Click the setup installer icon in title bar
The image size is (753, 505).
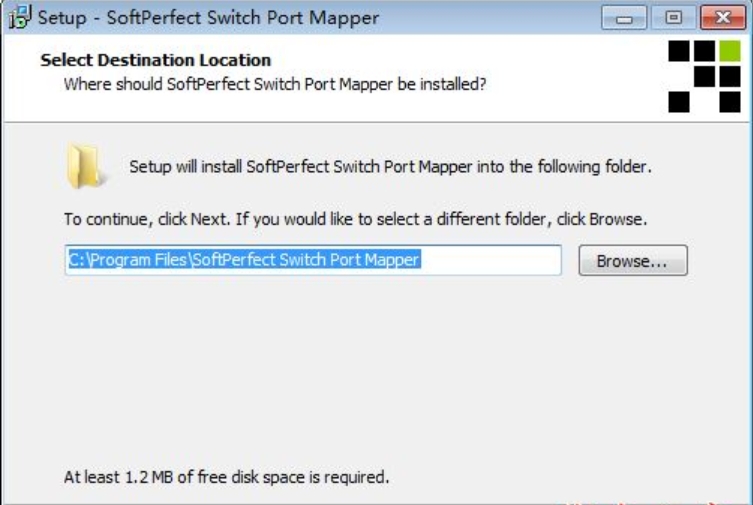pos(19,17)
